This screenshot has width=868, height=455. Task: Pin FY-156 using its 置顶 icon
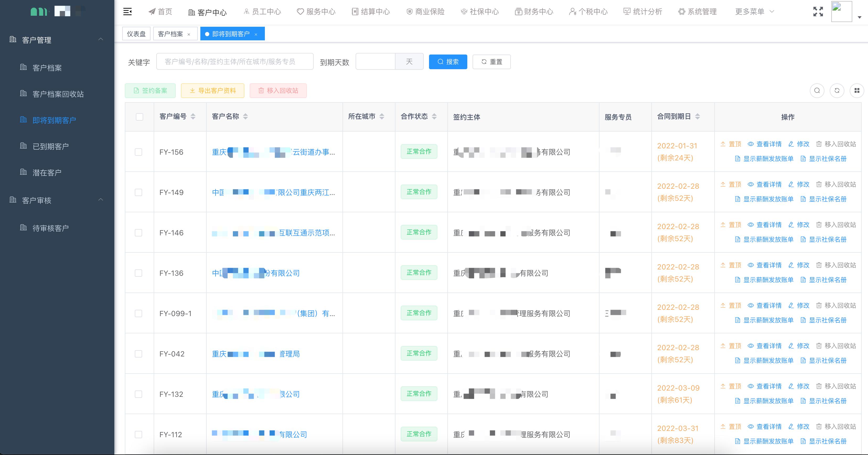[732, 144]
